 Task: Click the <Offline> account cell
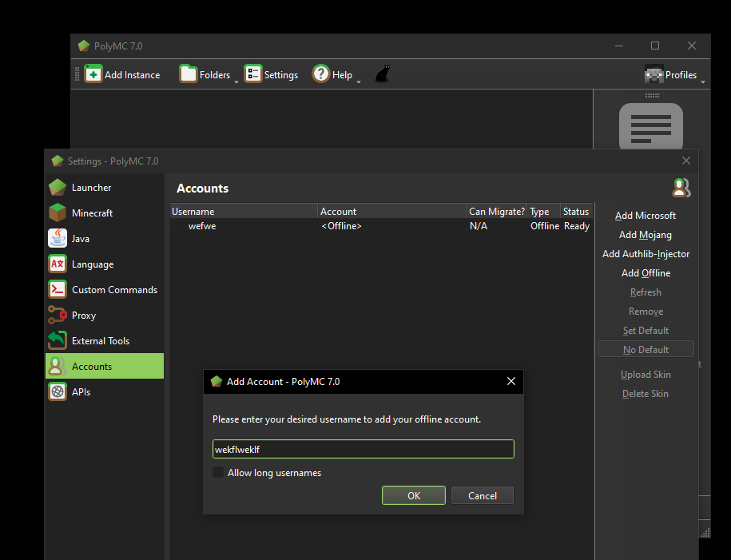coord(341,226)
